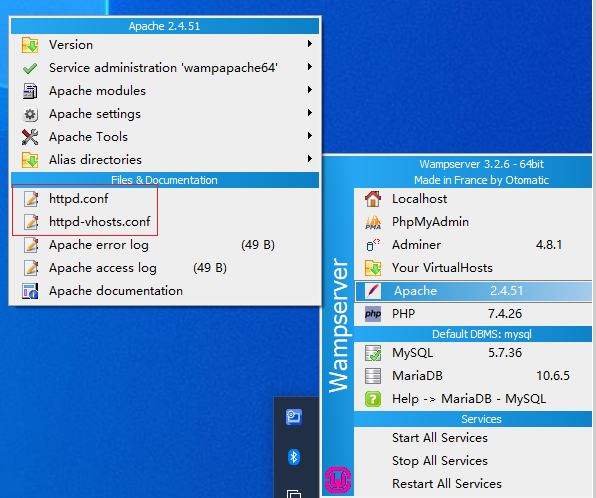Click the wrench and screwdriver Apache Tools icon
The height and width of the screenshot is (498, 596).
[x=30, y=137]
